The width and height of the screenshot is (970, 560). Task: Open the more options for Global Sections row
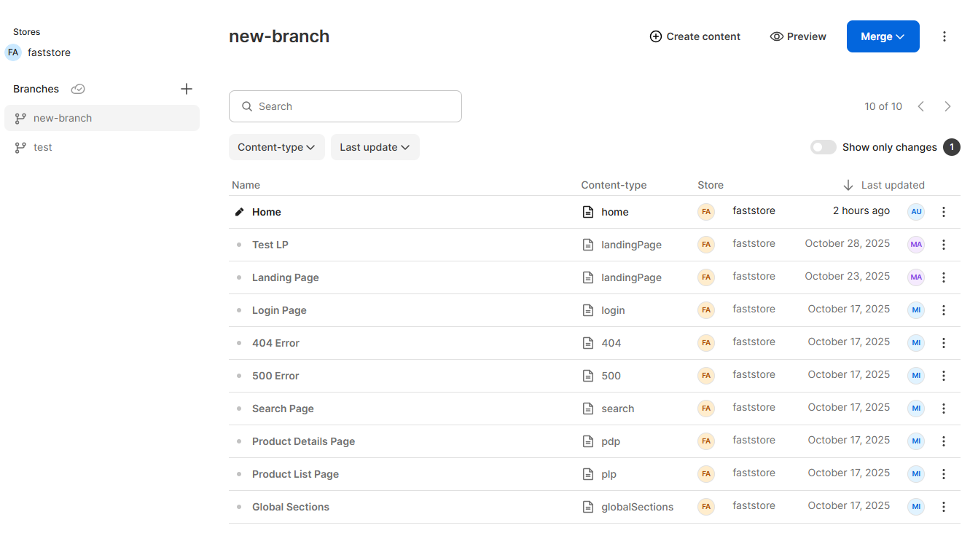click(x=944, y=507)
